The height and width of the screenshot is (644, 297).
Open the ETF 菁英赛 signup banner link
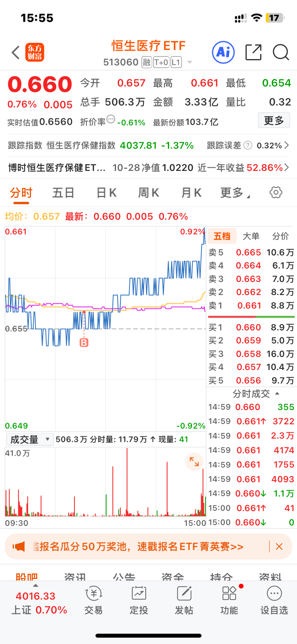click(x=138, y=546)
